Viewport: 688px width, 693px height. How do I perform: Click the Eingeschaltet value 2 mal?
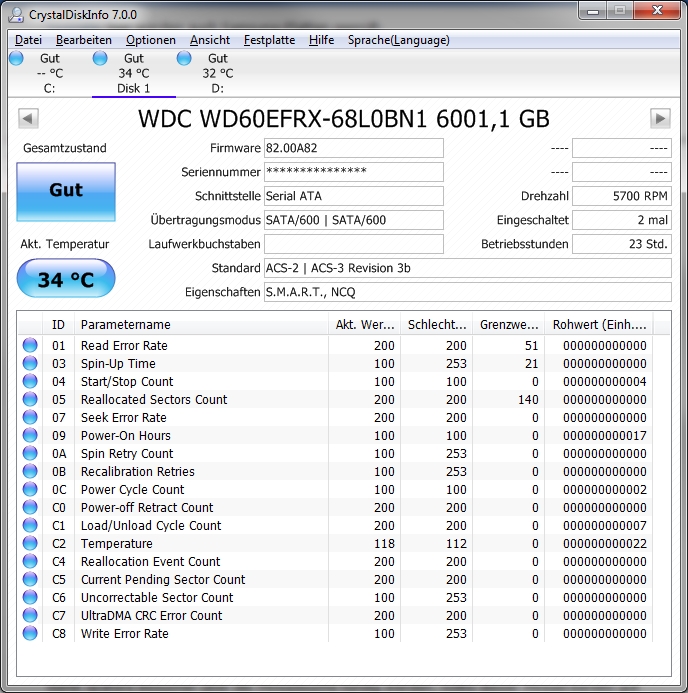click(x=622, y=220)
